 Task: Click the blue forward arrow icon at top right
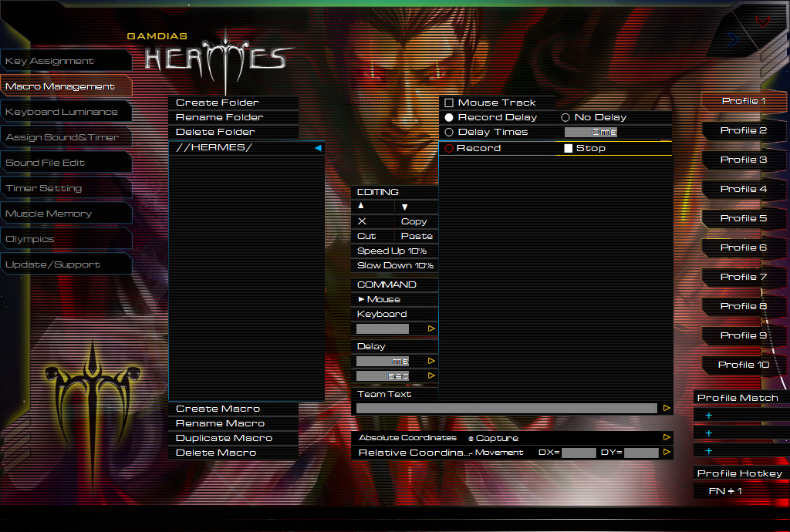coord(732,39)
